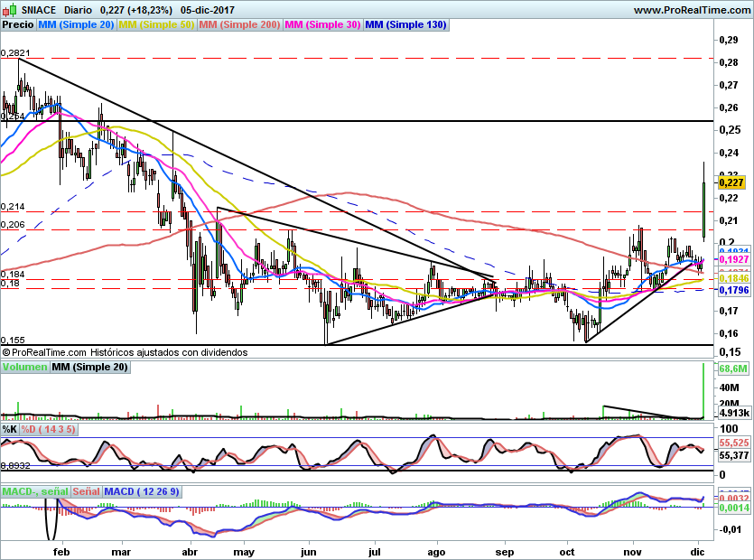This screenshot has height=560, width=754.
Task: Select the Señal label in MACD panel
Action: click(87, 491)
